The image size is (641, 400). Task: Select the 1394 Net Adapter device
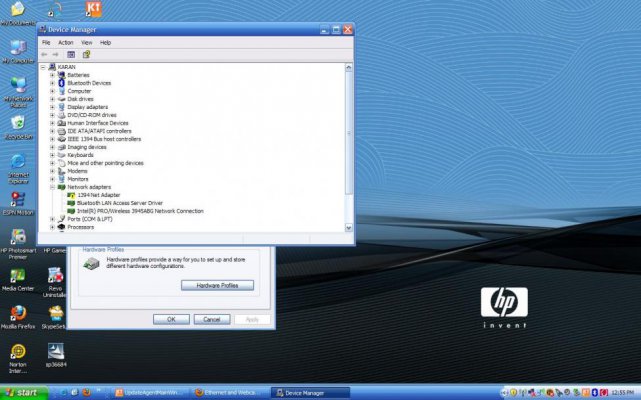pyautogui.click(x=99, y=195)
